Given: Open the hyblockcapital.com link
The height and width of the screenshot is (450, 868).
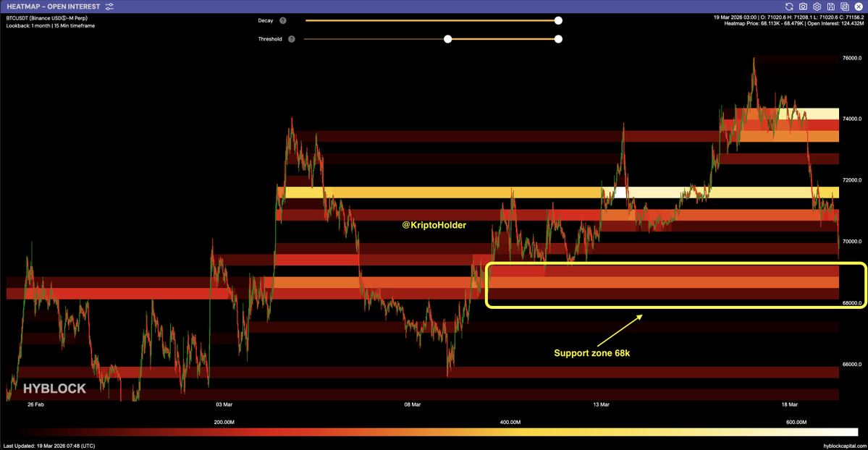Looking at the screenshot, I should (843, 446).
